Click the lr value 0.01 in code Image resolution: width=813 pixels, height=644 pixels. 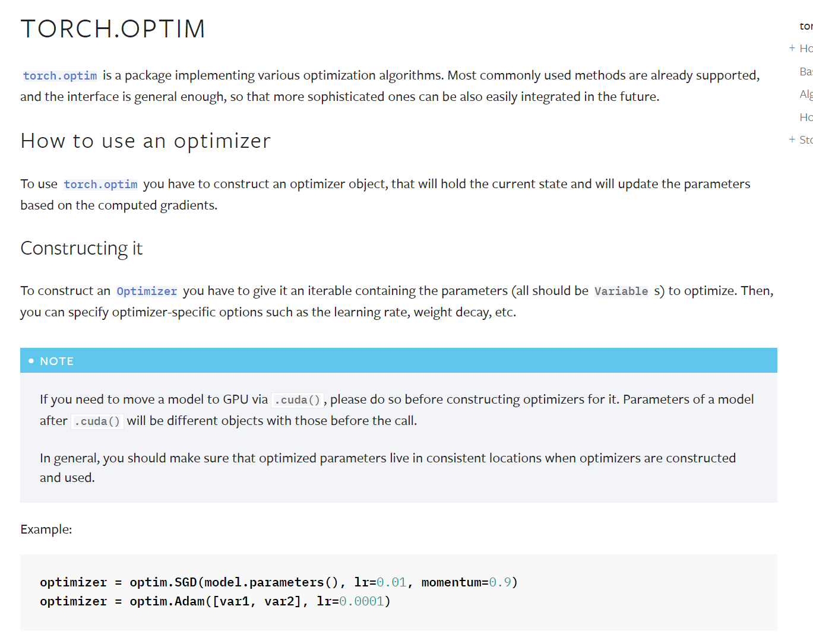coord(391,582)
